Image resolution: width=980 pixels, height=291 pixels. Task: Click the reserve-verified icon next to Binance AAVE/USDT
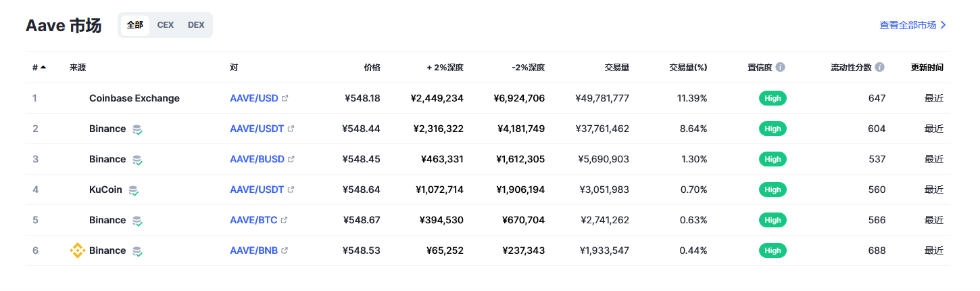137,129
